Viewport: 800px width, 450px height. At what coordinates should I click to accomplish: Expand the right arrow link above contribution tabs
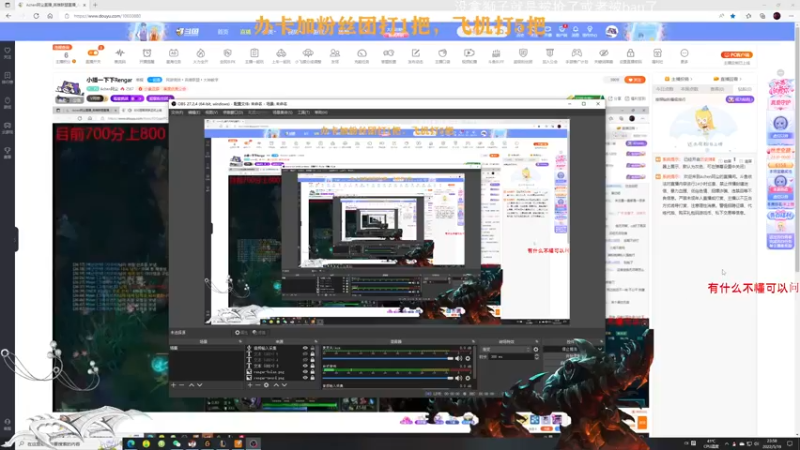pos(728,79)
